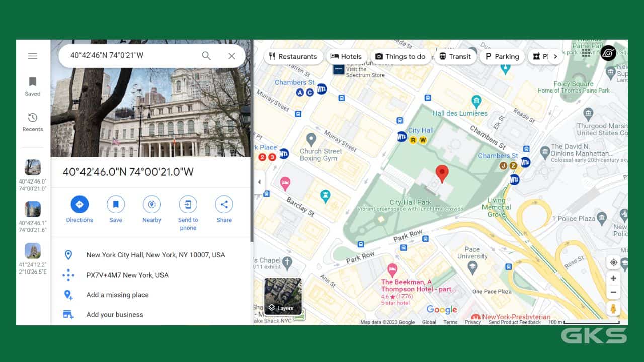Zoom in with the plus button
The height and width of the screenshot is (362, 644).
coord(613,278)
